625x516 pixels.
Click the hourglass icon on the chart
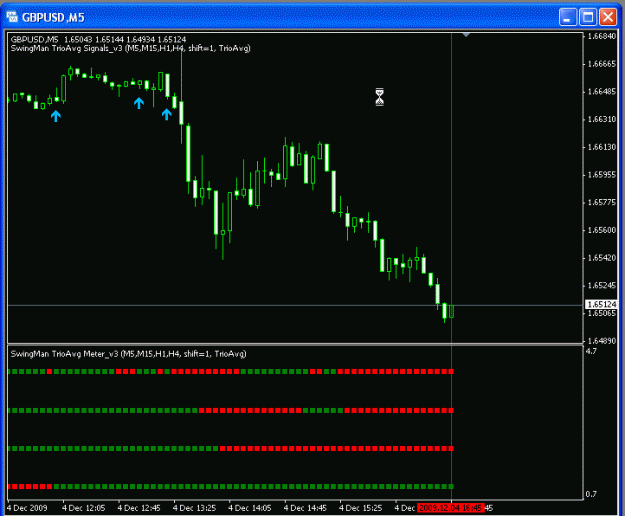[x=379, y=97]
